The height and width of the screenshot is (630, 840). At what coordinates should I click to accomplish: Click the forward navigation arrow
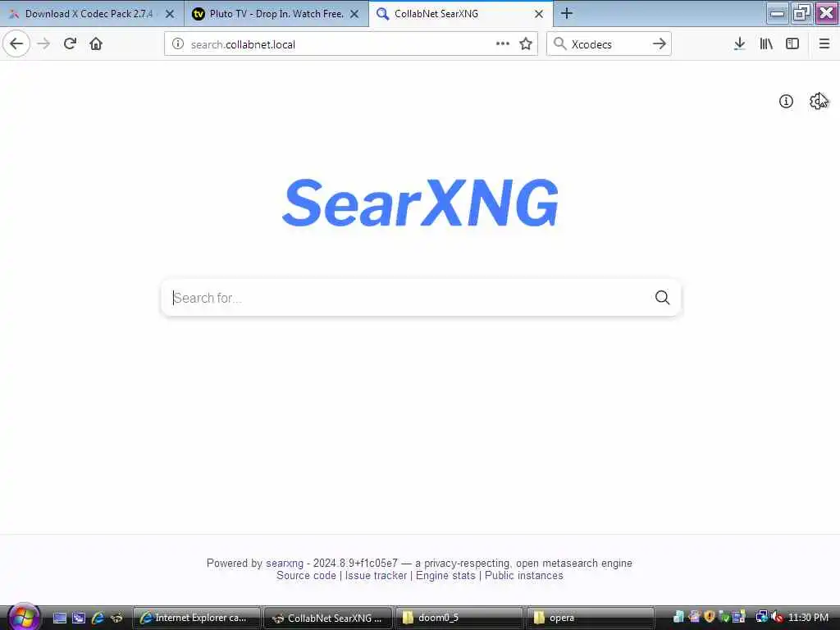click(x=44, y=44)
